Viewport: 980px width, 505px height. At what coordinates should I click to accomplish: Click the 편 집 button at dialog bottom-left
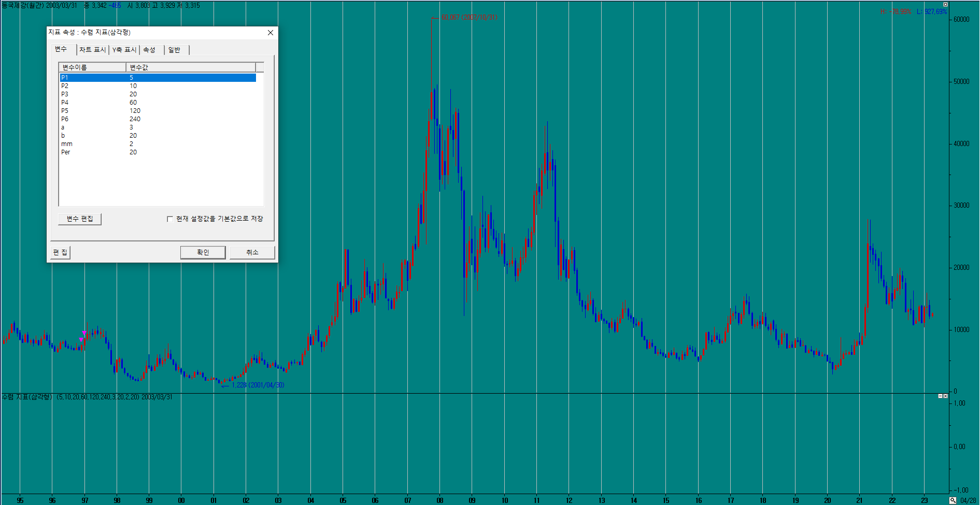click(60, 252)
